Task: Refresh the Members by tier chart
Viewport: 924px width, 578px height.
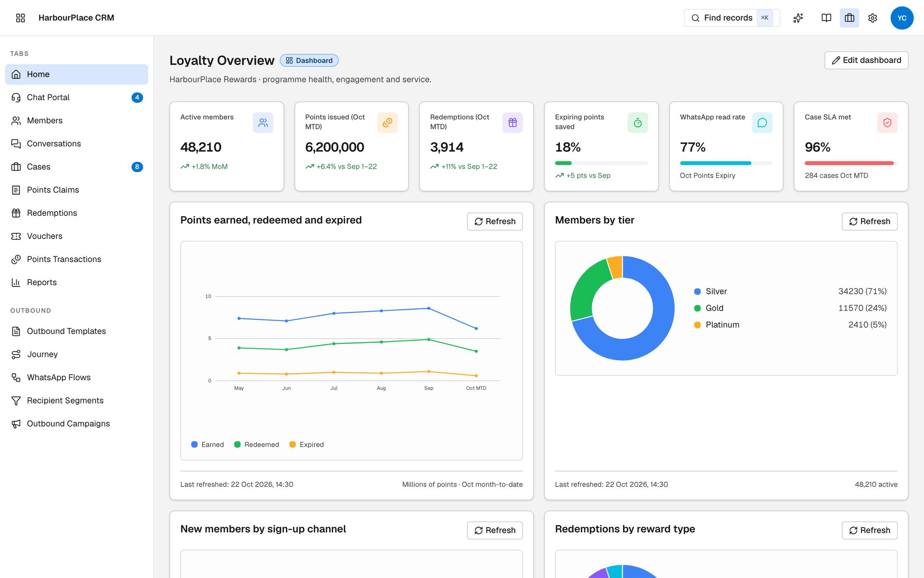Action: [x=870, y=222]
